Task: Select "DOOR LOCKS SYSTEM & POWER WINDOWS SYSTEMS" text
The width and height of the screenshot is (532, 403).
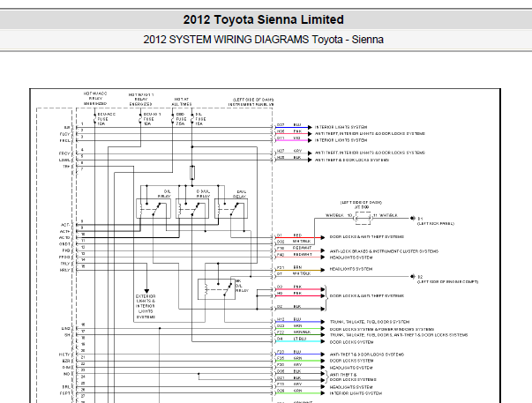Action: click(x=382, y=329)
